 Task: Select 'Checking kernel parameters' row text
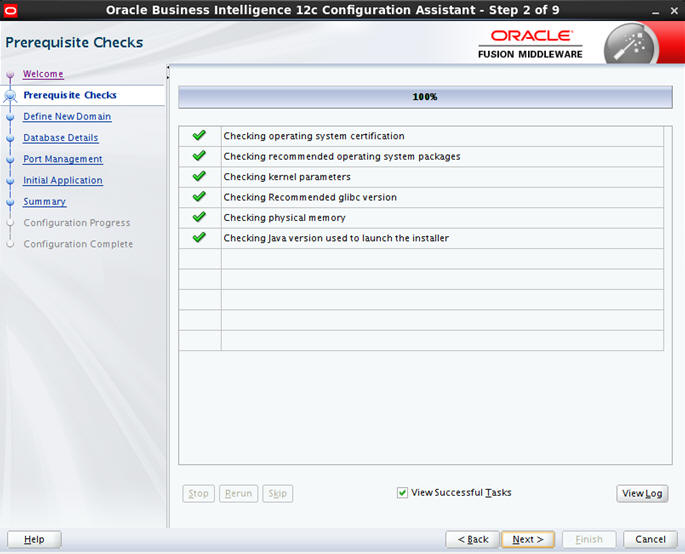[x=287, y=177]
